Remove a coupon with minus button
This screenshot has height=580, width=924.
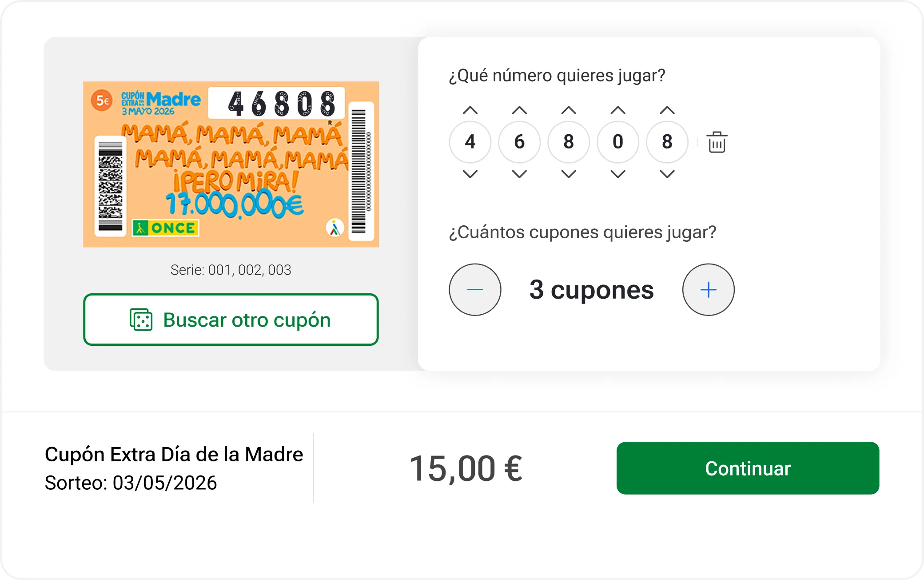[x=475, y=290]
